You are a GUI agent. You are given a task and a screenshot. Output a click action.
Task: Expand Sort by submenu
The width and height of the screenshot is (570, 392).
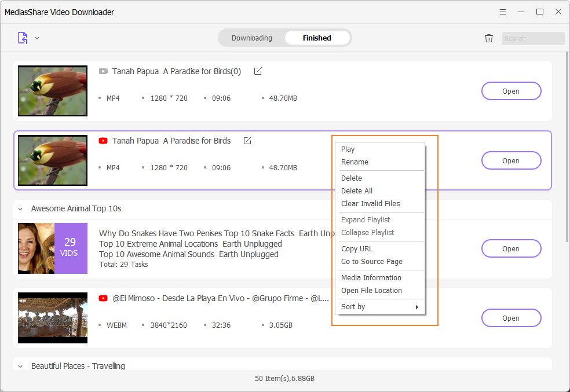click(x=380, y=307)
